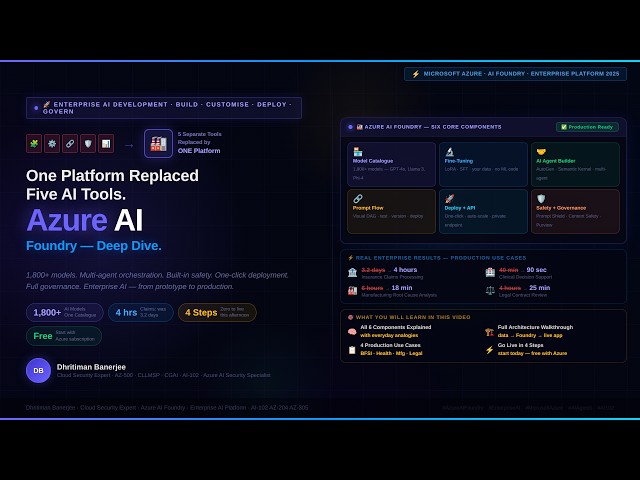Click the Free Azure subscription pill
This screenshot has width=640, height=480.
(x=64, y=336)
